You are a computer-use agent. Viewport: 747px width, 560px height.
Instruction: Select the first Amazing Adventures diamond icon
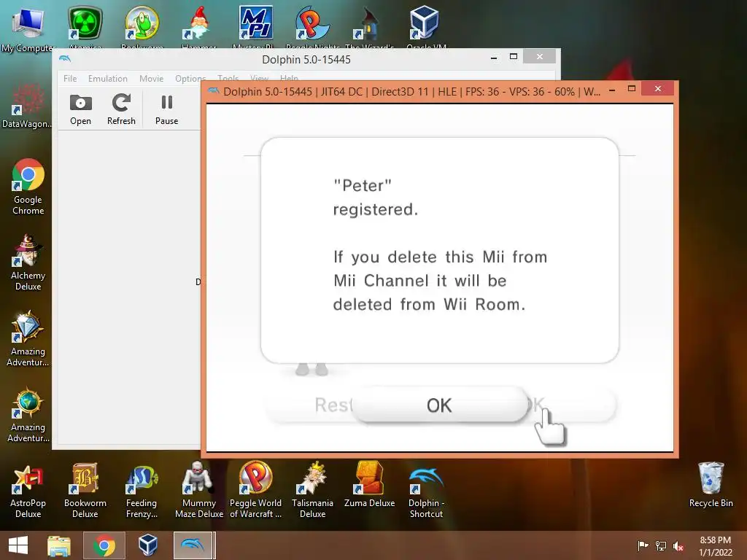pyautogui.click(x=28, y=338)
